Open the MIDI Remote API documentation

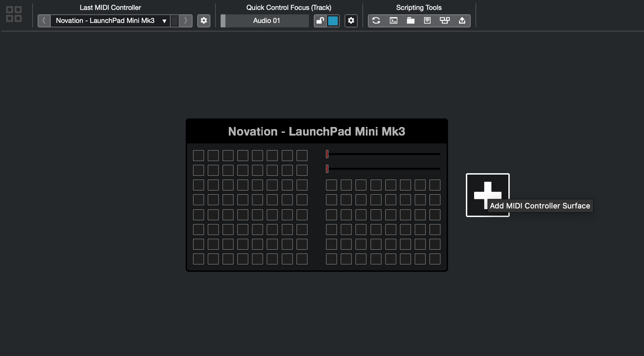[427, 21]
